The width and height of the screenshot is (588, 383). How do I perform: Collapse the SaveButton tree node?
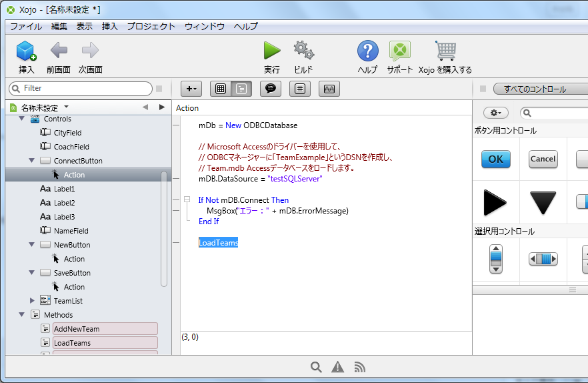(x=32, y=273)
